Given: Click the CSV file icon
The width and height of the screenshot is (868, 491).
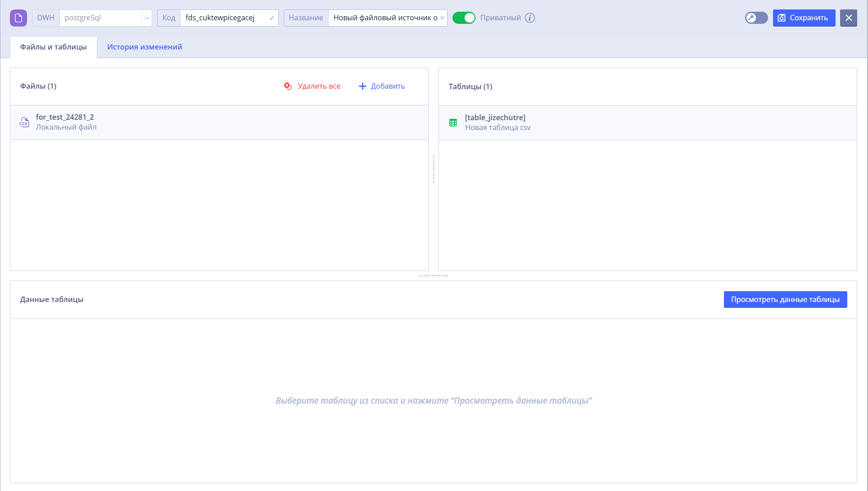Looking at the screenshot, I should [24, 122].
